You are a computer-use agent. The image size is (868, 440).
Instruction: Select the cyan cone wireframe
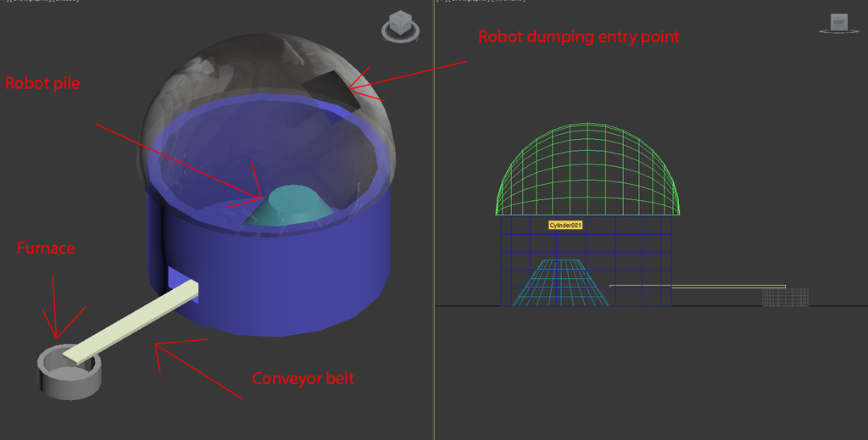(x=561, y=282)
